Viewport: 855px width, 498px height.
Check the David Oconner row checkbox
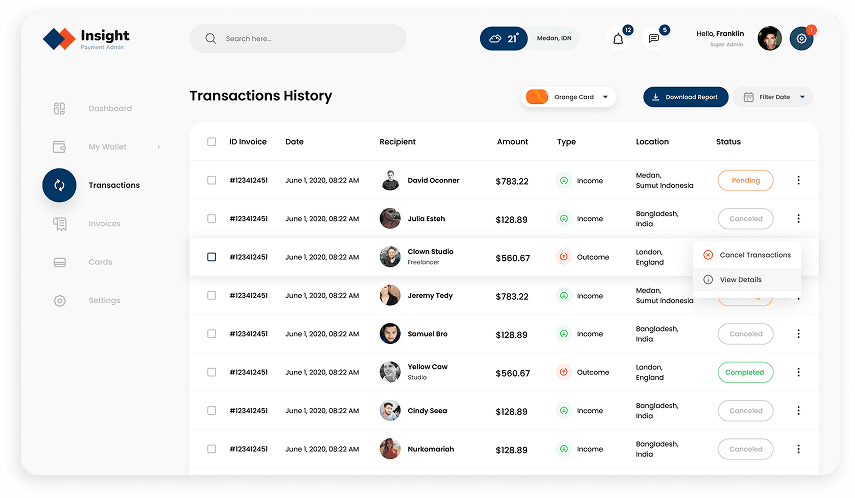click(x=212, y=181)
